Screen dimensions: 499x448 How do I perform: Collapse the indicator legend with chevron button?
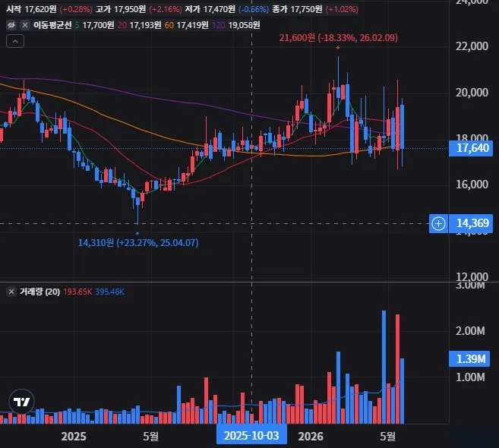click(x=15, y=41)
